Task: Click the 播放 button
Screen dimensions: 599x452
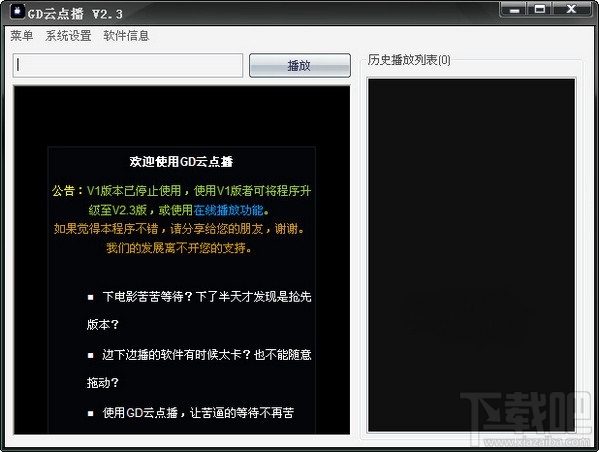Action: tap(300, 65)
